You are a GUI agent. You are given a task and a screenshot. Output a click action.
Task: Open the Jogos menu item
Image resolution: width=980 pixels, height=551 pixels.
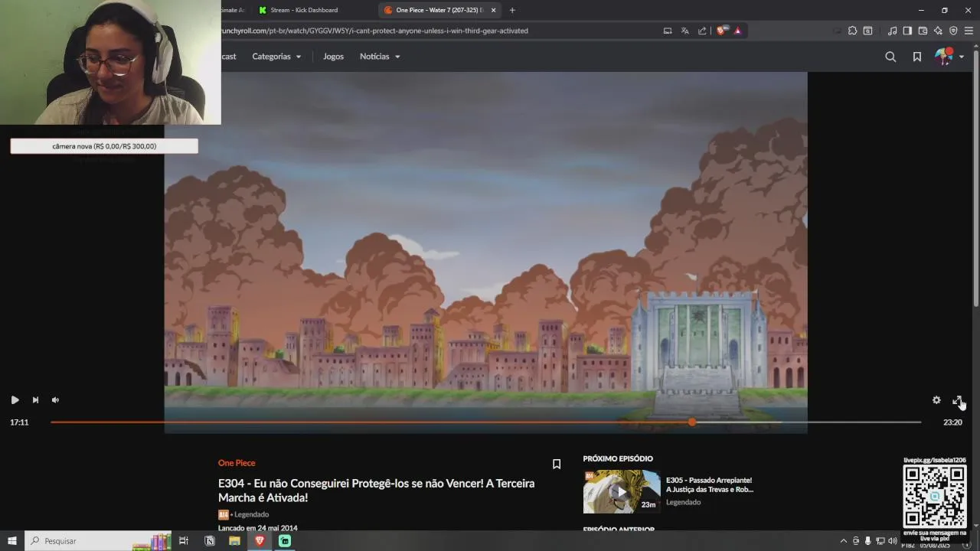click(x=333, y=57)
